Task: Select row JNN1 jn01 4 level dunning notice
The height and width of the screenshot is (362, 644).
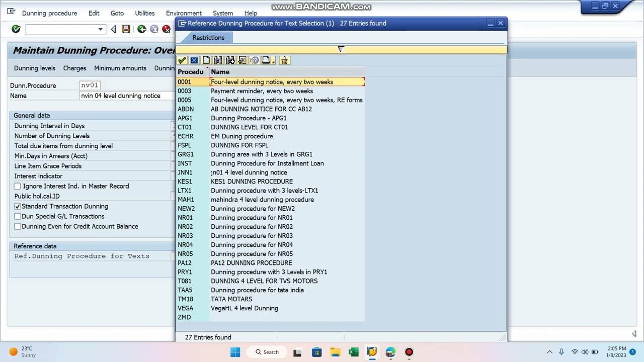Action: tap(271, 172)
